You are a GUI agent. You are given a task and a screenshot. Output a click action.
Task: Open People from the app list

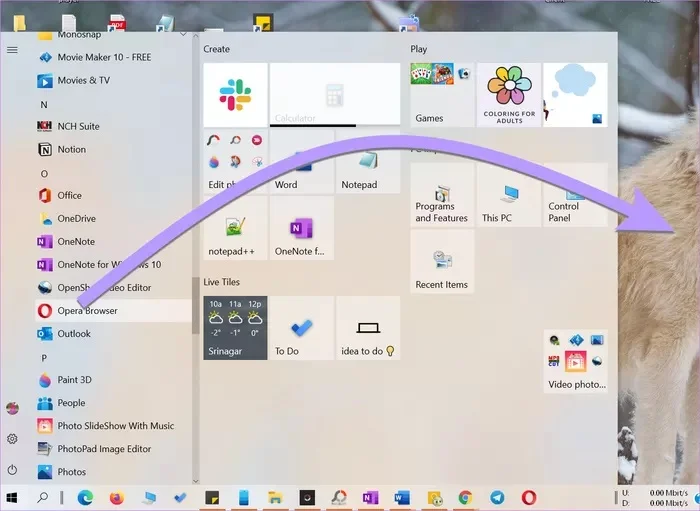[x=113, y=403]
